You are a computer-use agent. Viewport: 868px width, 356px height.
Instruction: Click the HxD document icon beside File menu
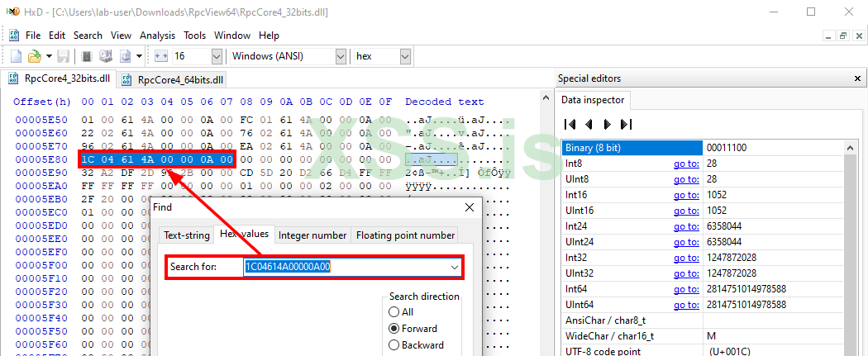coord(14,35)
